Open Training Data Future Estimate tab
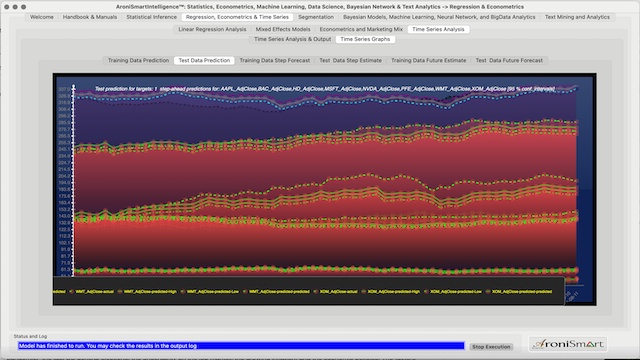The width and height of the screenshot is (640, 360). [429, 60]
